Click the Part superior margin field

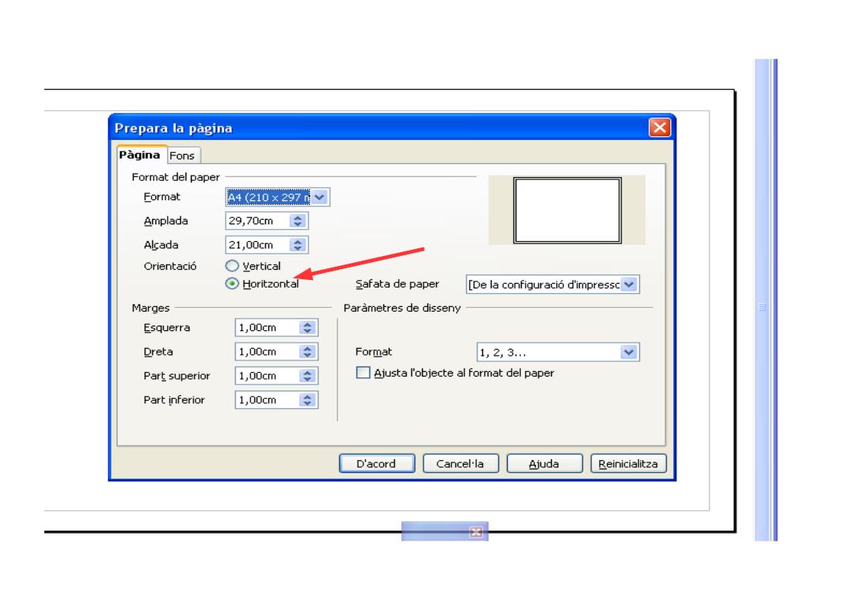tap(267, 376)
